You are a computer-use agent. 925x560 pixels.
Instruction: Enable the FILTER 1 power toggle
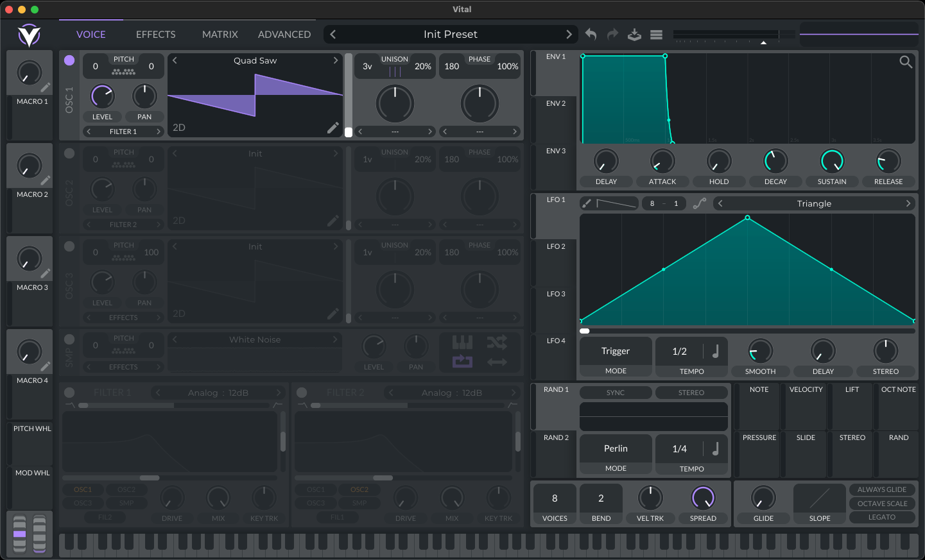(69, 393)
